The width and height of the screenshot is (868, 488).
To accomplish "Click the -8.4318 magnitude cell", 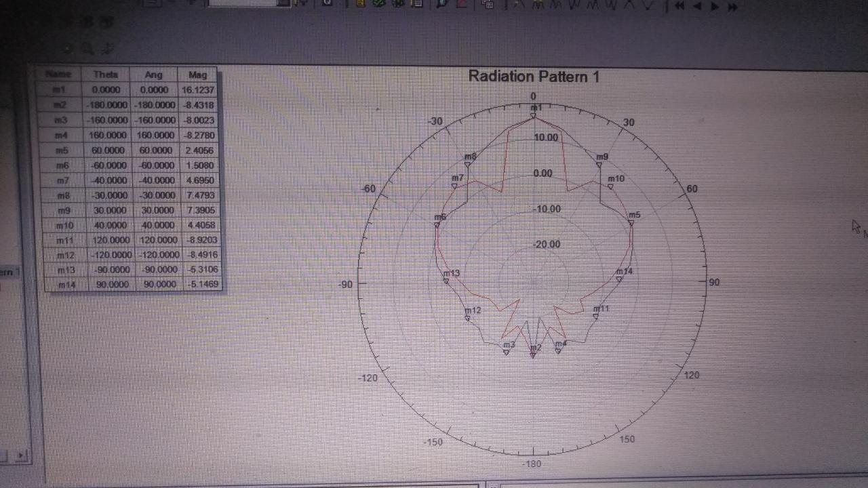I will pyautogui.click(x=198, y=105).
